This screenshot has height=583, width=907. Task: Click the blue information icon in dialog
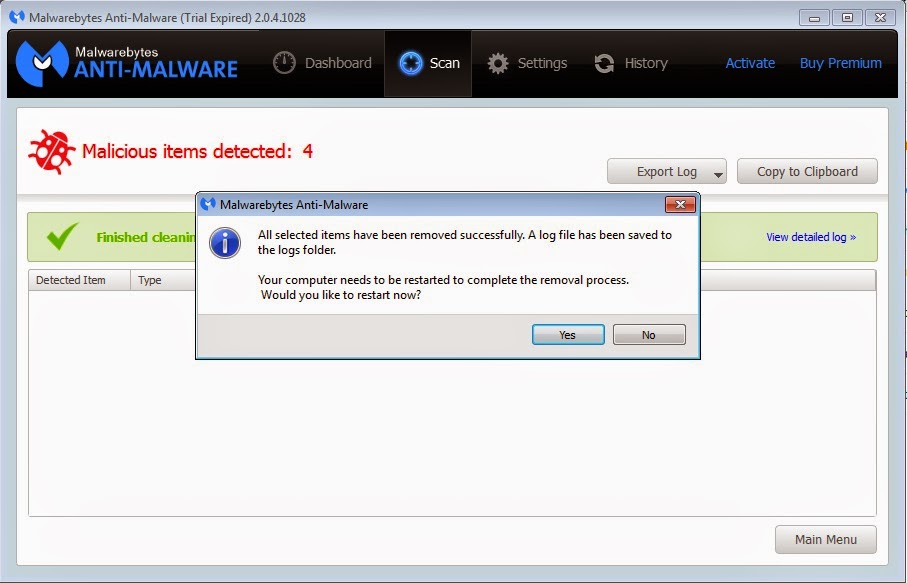click(x=225, y=242)
